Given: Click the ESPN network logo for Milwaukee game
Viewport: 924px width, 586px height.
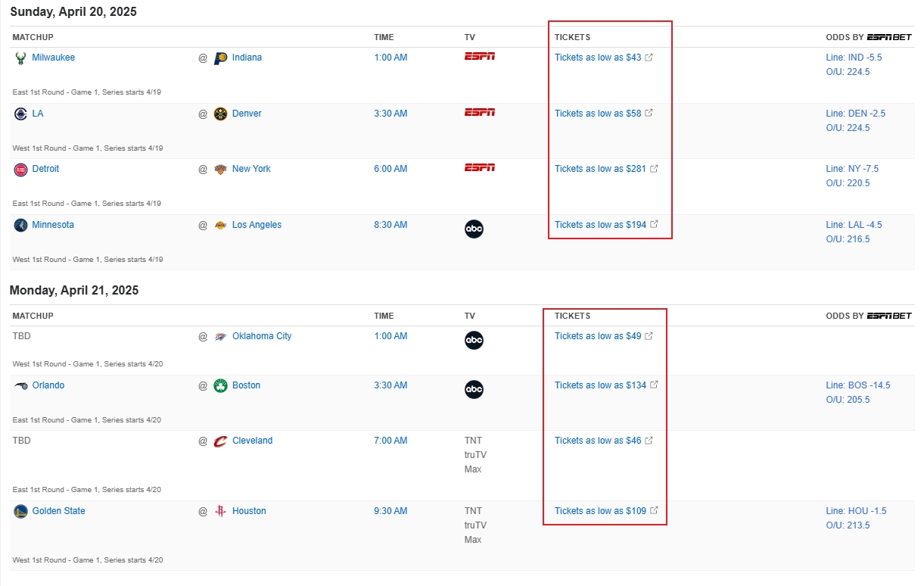Looking at the screenshot, I should click(479, 56).
